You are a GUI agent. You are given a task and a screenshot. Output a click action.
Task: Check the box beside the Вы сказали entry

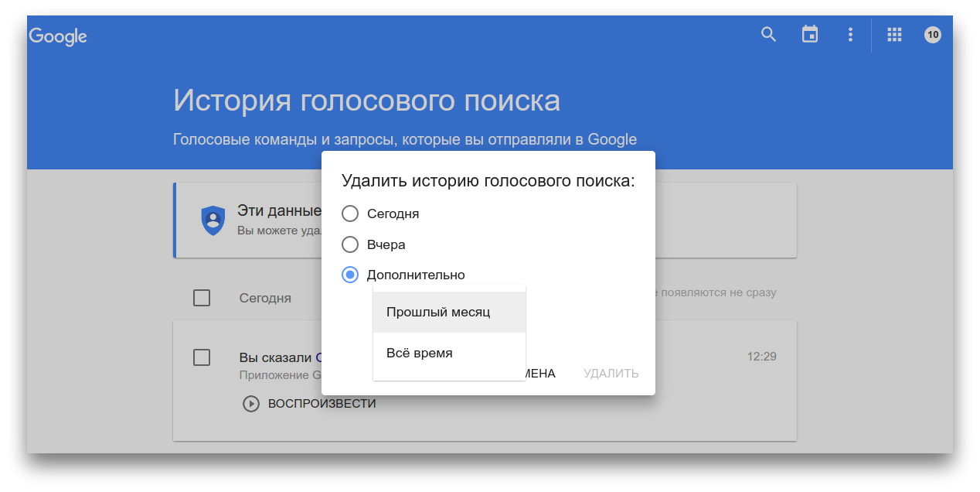[x=202, y=357]
